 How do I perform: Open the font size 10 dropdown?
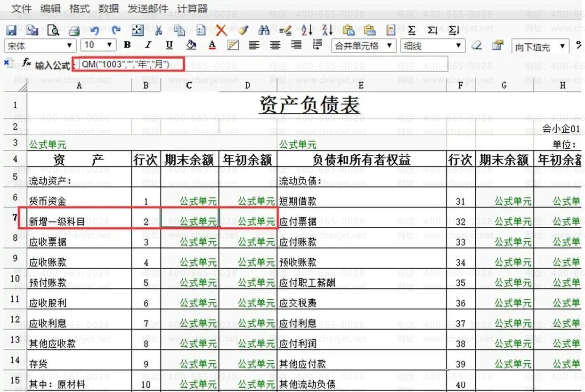[98, 45]
